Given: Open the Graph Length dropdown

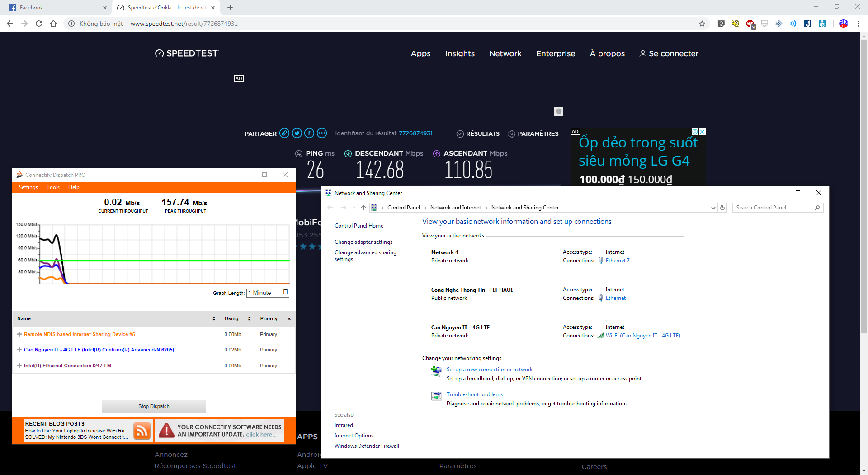Looking at the screenshot, I should click(268, 293).
